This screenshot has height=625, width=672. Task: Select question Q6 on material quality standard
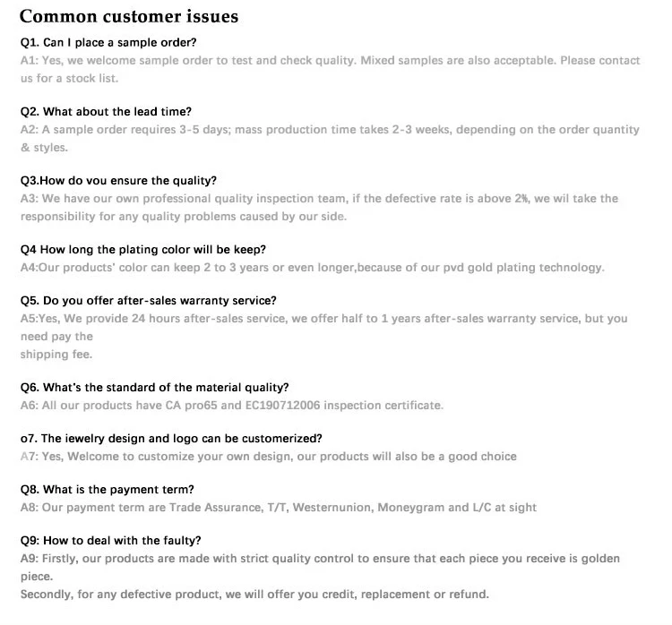154,388
